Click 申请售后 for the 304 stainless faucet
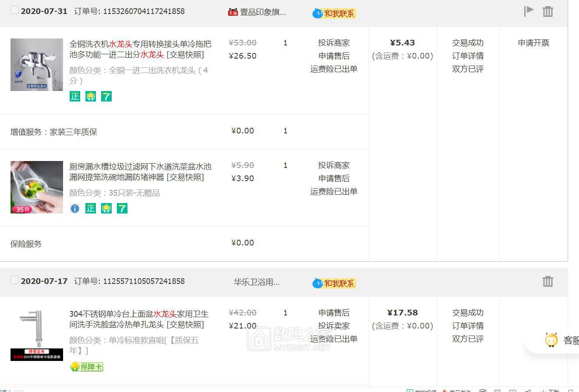 [x=334, y=313]
